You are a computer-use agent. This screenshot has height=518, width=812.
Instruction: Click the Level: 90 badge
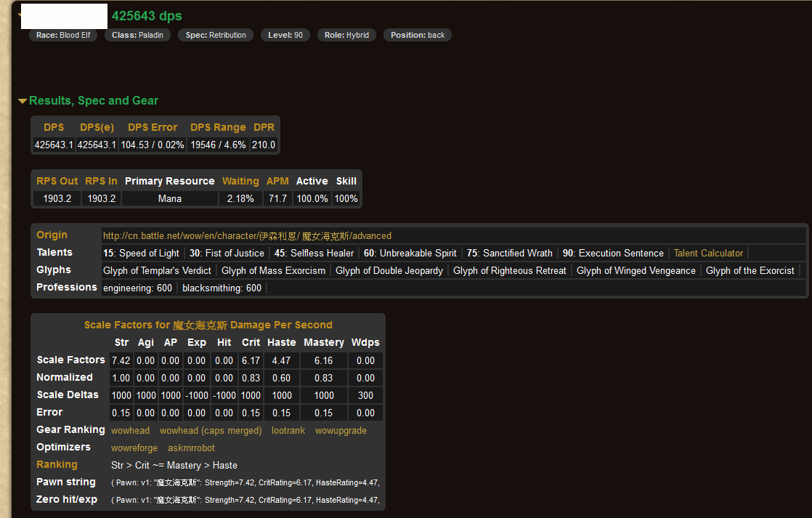coord(285,35)
